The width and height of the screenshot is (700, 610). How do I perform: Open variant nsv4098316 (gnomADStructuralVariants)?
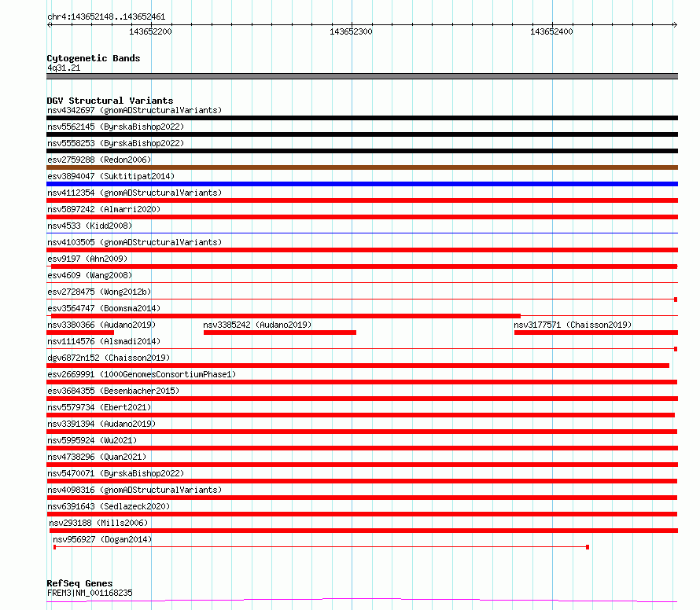click(x=134, y=490)
